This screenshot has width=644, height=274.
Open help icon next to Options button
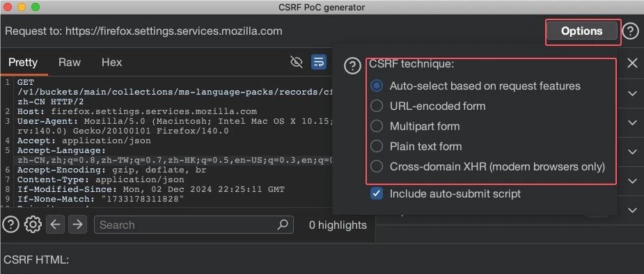click(630, 31)
